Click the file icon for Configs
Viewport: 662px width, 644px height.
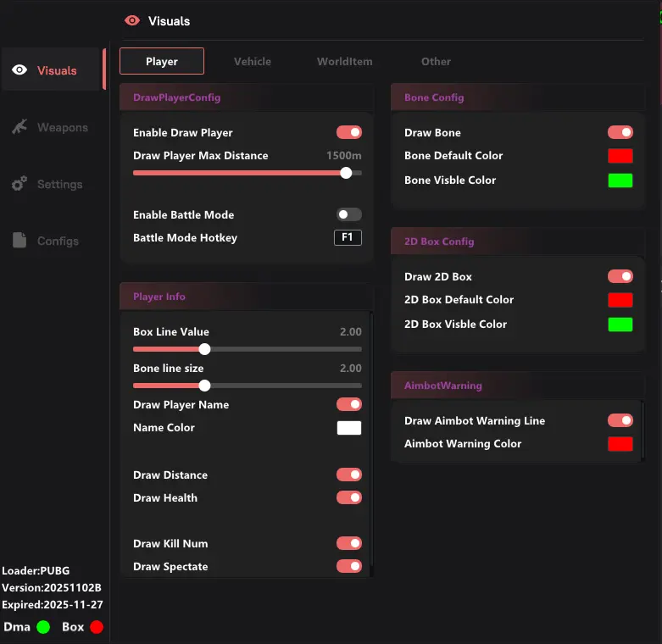tap(19, 241)
